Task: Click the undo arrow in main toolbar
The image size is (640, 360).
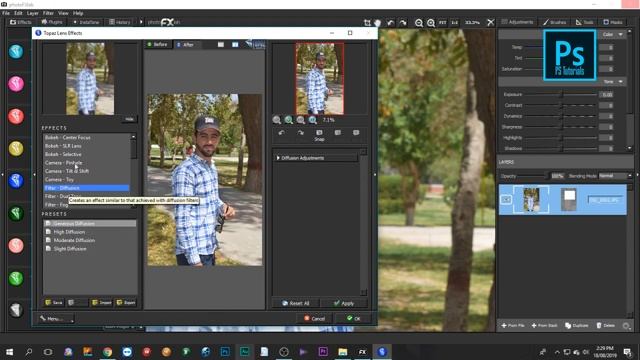Action: [391, 22]
